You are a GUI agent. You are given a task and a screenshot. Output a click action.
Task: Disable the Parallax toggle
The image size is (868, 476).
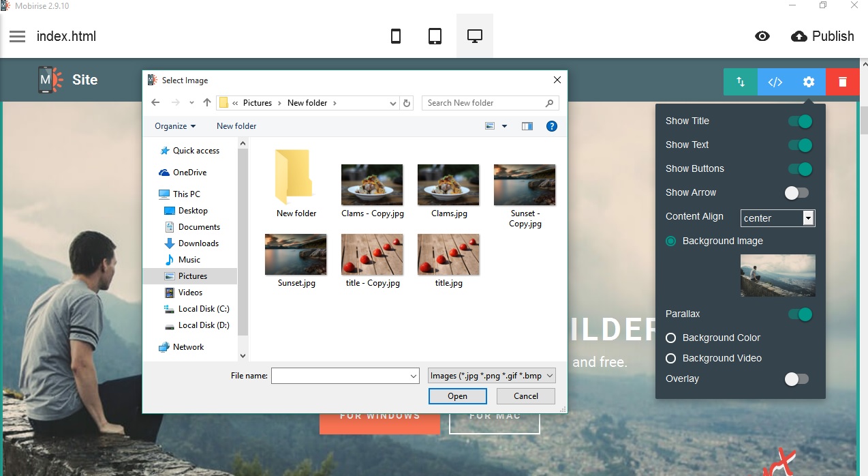click(800, 314)
